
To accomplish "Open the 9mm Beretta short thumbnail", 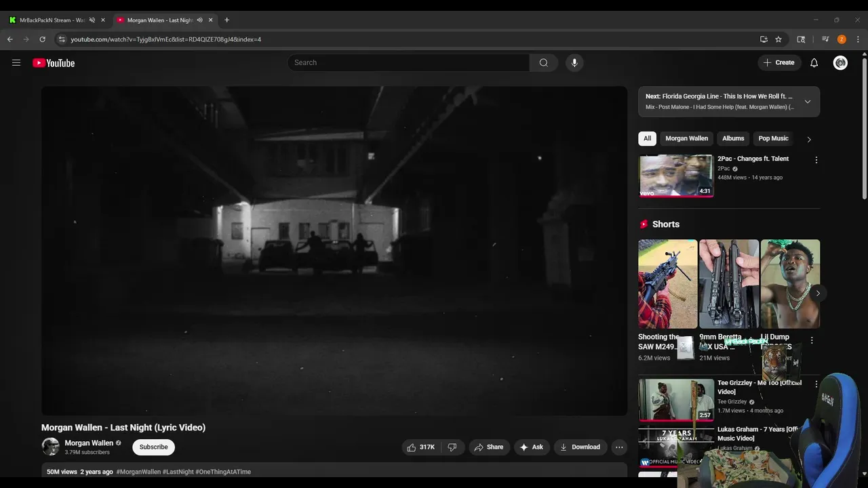I will 729,284.
